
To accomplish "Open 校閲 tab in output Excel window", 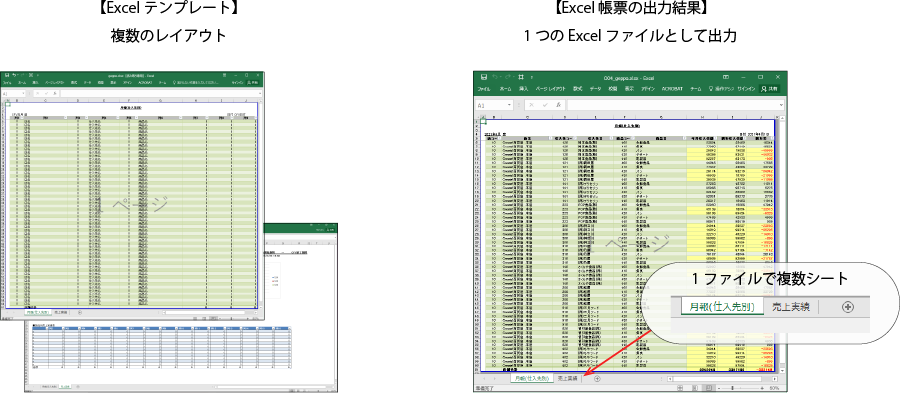I will click(613, 89).
